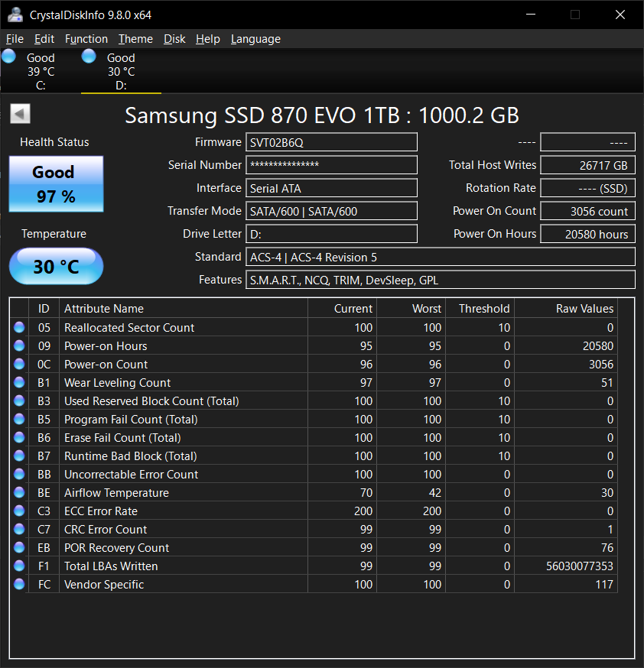Click status orb for Reallocated Sector Count
Viewport: 644px width, 668px height.
[x=19, y=327]
